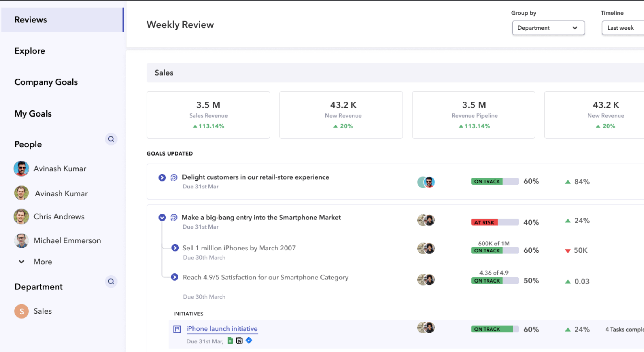The image size is (644, 352).
Task: Collapse the Smartphone Market goal
Action: [162, 217]
